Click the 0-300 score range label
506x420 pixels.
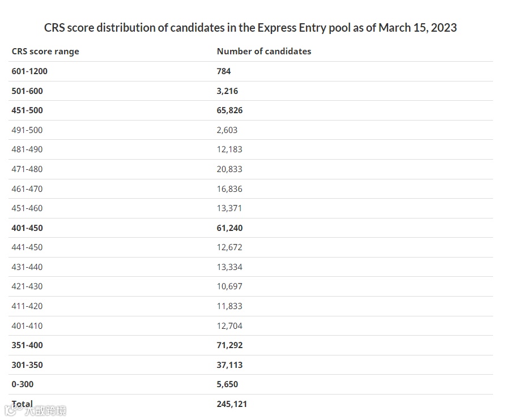click(x=23, y=384)
